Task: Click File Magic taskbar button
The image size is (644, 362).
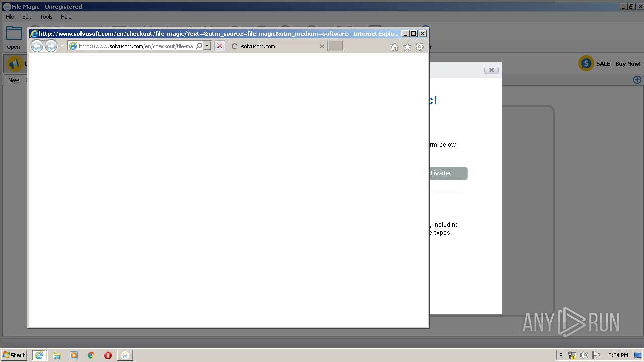Action: click(x=125, y=355)
